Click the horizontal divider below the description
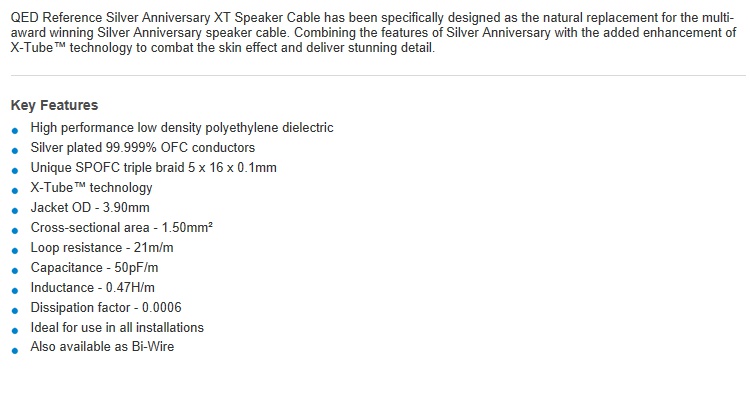The height and width of the screenshot is (393, 750). tap(378, 75)
